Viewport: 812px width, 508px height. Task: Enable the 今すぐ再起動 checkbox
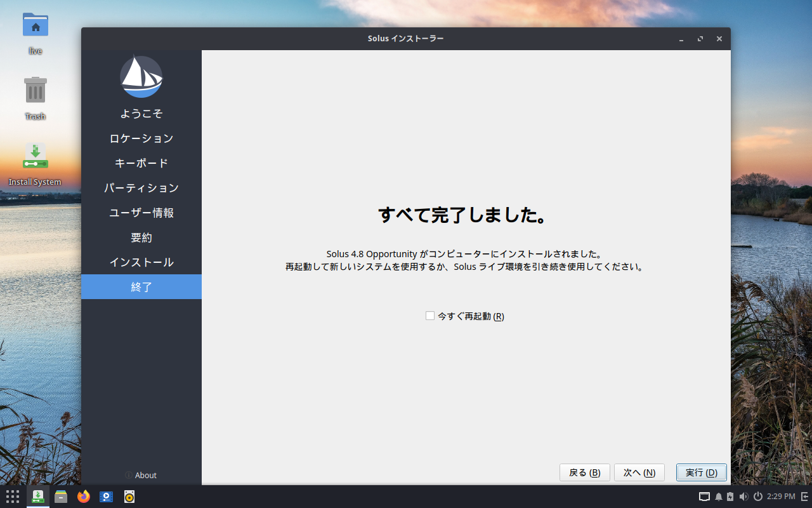click(430, 316)
